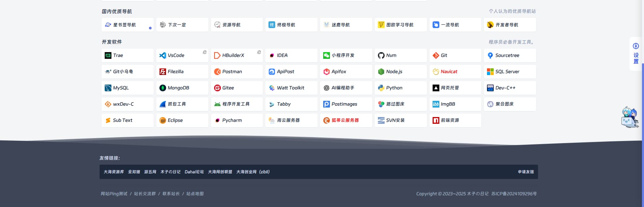Viewport: 644px width, 207px height.
Task: Click the MongoDB leaf icon
Action: tap(163, 88)
